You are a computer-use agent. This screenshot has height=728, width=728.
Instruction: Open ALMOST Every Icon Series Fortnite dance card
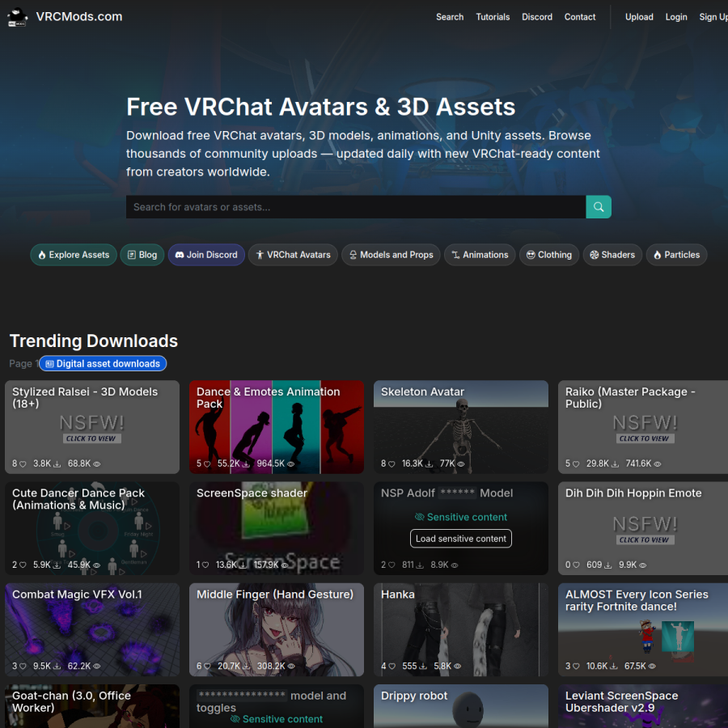click(x=643, y=629)
